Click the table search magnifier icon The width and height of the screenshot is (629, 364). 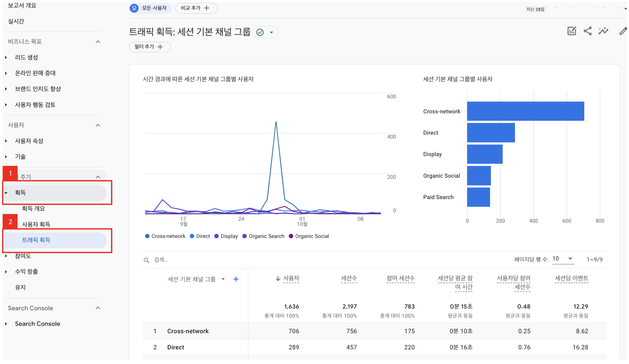point(147,260)
